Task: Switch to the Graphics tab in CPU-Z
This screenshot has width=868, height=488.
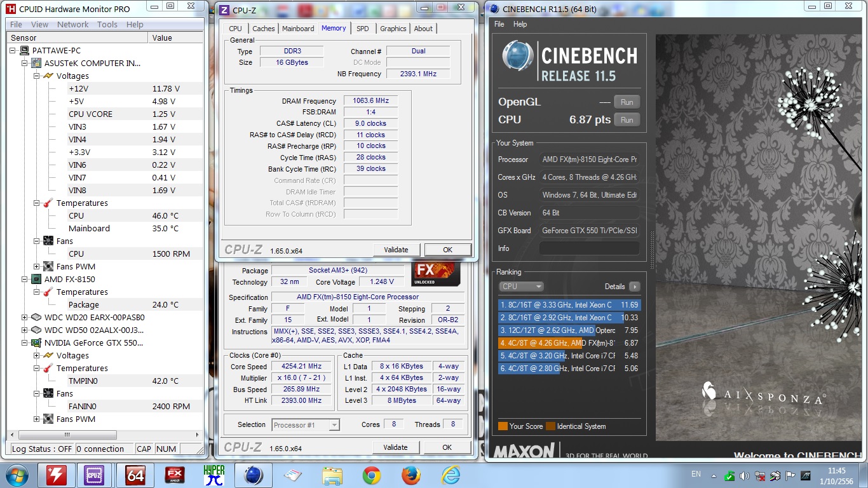Action: (x=393, y=29)
